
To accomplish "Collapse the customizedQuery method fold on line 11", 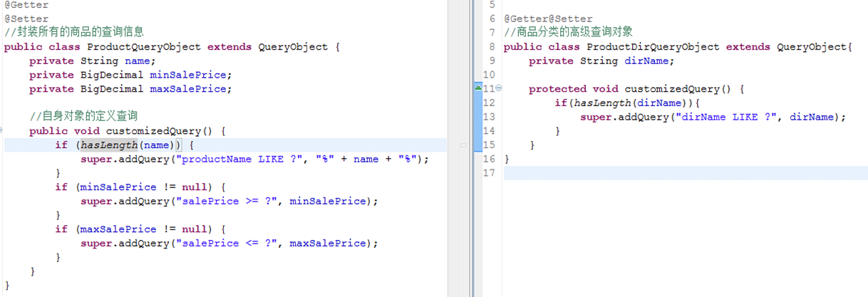I will click(x=498, y=88).
